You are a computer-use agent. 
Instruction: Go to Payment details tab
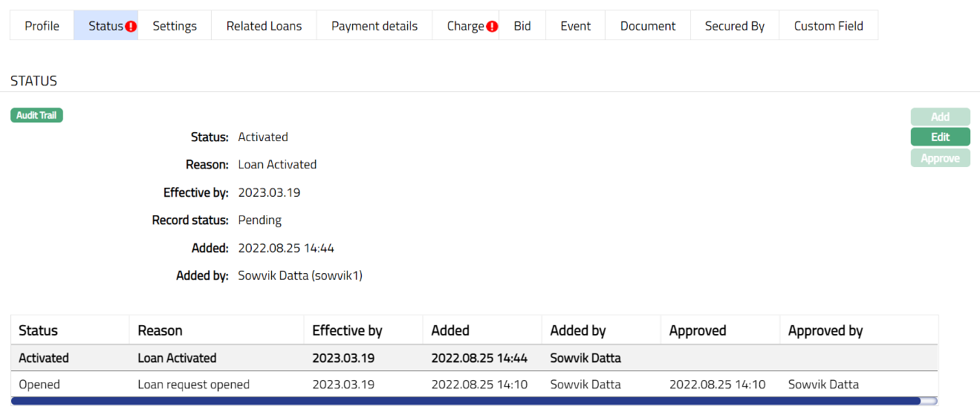374,26
